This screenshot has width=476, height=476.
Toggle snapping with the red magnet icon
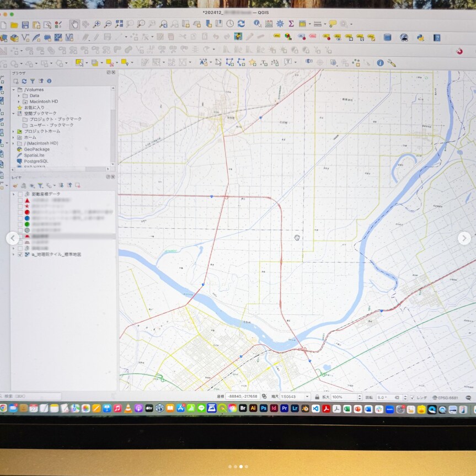(x=459, y=51)
